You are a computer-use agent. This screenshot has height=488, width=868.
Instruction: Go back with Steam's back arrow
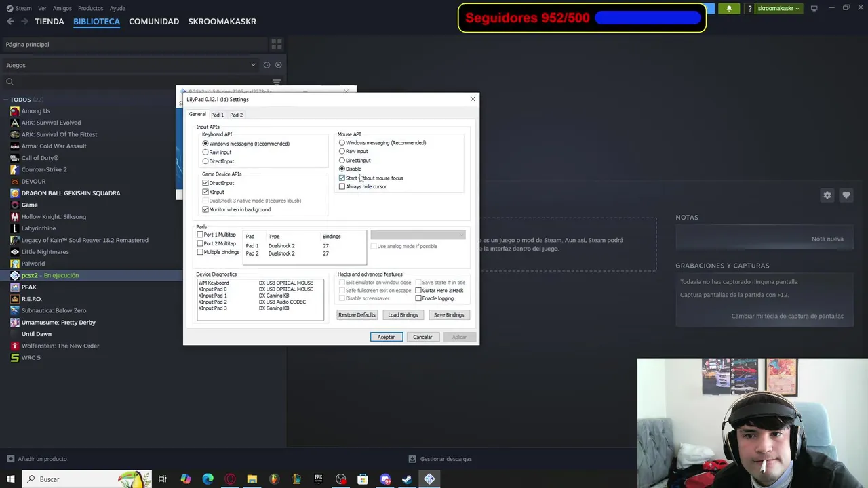10,22
